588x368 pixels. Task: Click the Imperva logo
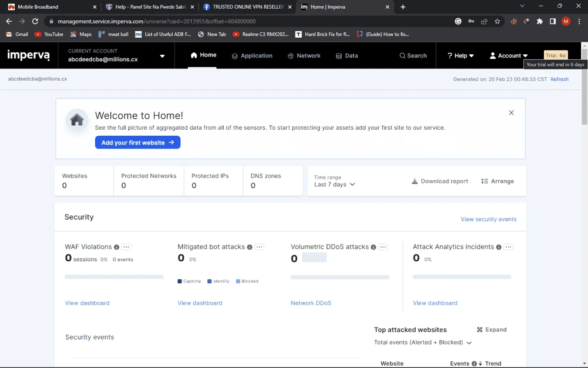[x=28, y=55]
